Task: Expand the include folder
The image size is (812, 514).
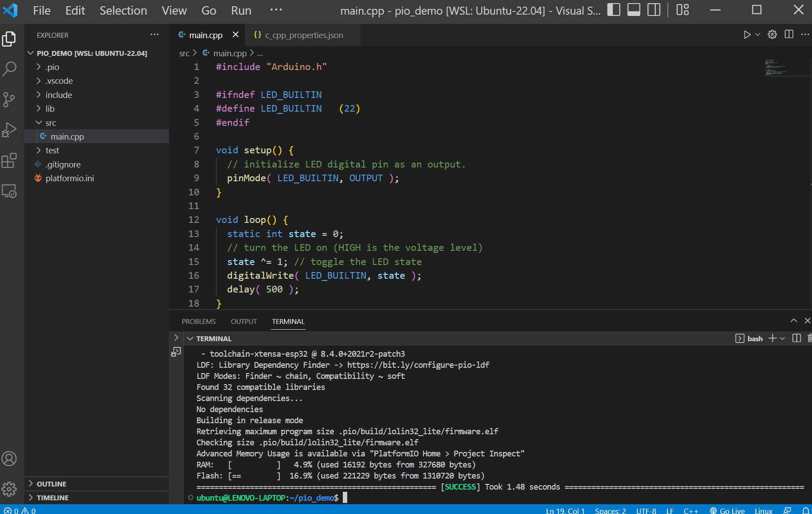Action: click(59, 94)
